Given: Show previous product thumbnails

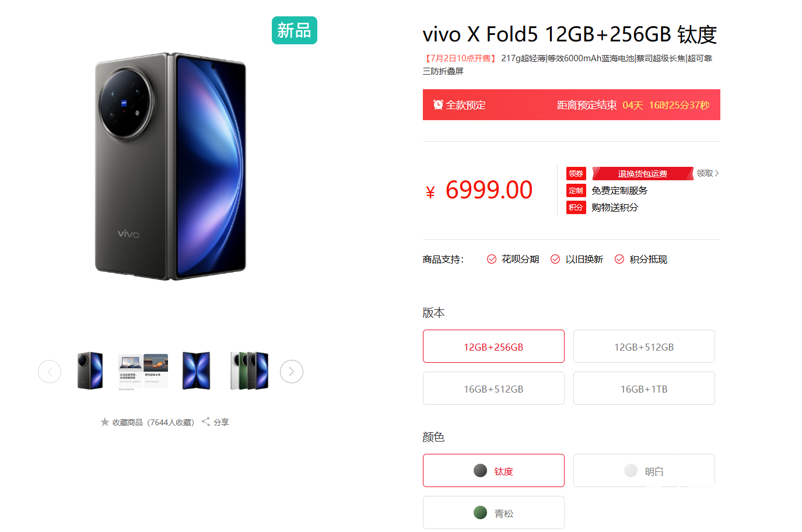Looking at the screenshot, I should [x=50, y=372].
